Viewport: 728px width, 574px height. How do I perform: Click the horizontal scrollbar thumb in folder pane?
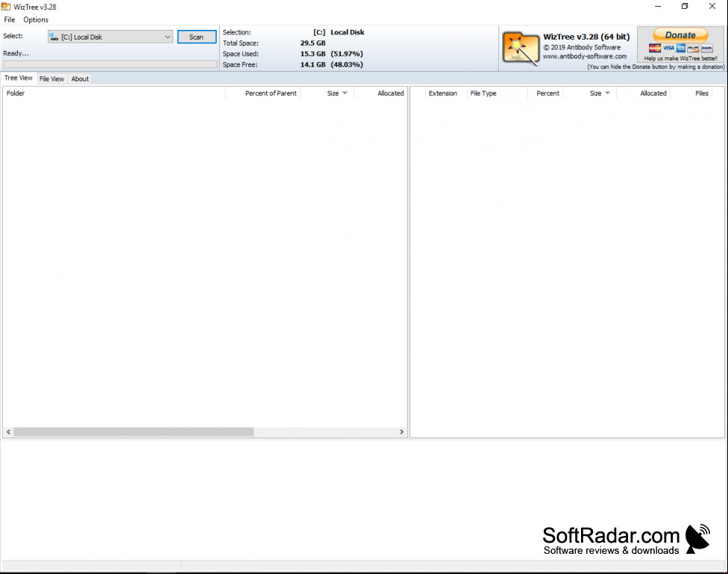tap(134, 431)
